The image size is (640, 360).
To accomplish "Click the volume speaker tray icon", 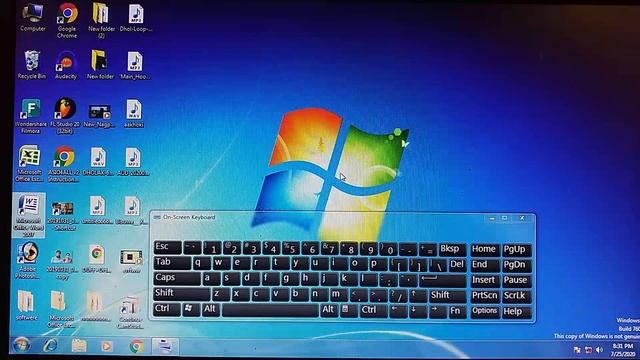I will coord(599,350).
